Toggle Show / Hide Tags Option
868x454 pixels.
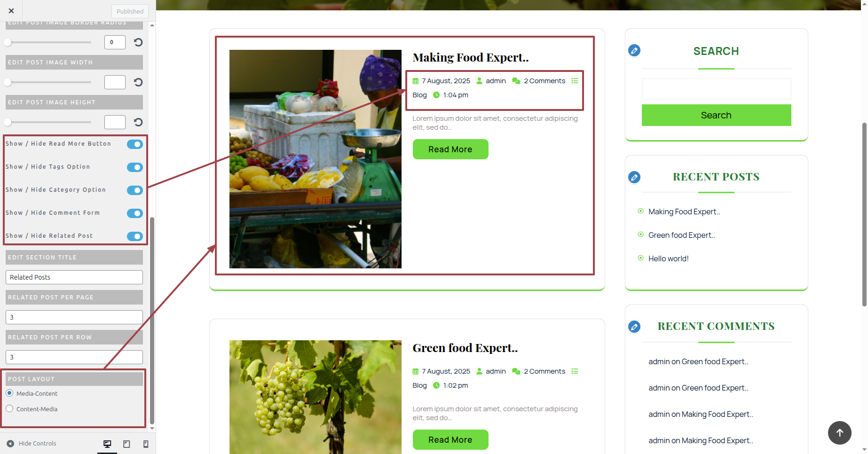[135, 167]
